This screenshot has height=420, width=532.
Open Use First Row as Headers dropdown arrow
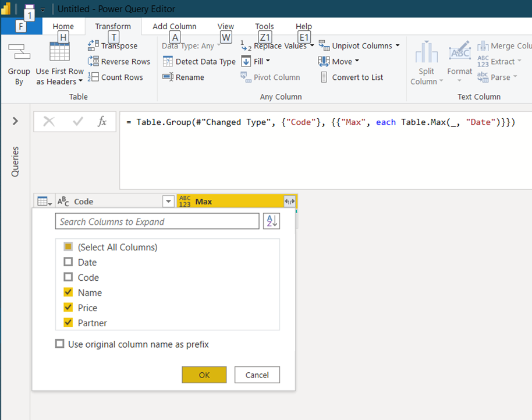(80, 81)
